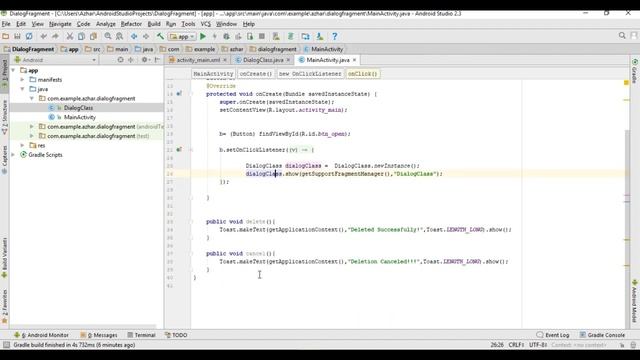Click the Help question mark icon
The width and height of the screenshot is (640, 360).
(335, 36)
